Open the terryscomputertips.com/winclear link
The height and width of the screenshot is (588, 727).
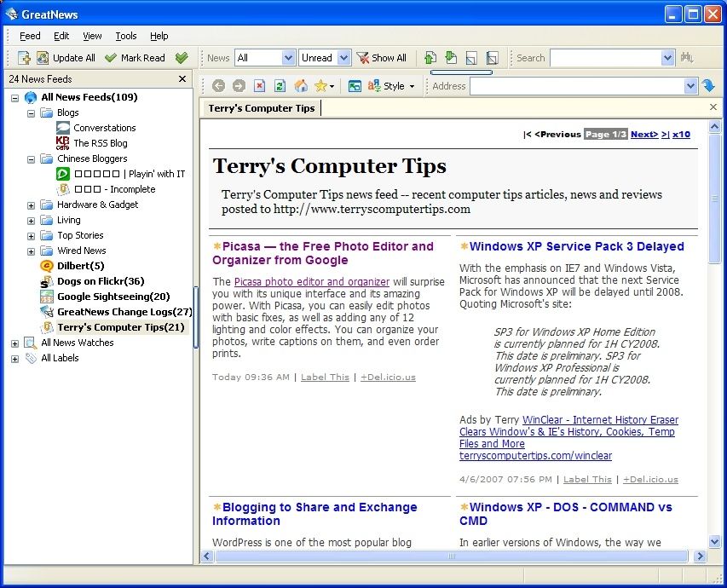[x=535, y=455]
